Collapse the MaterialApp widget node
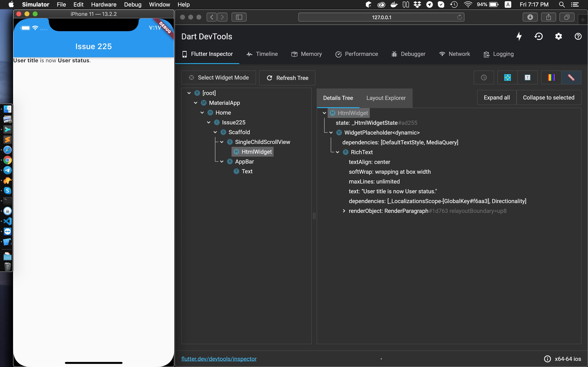 coord(196,103)
